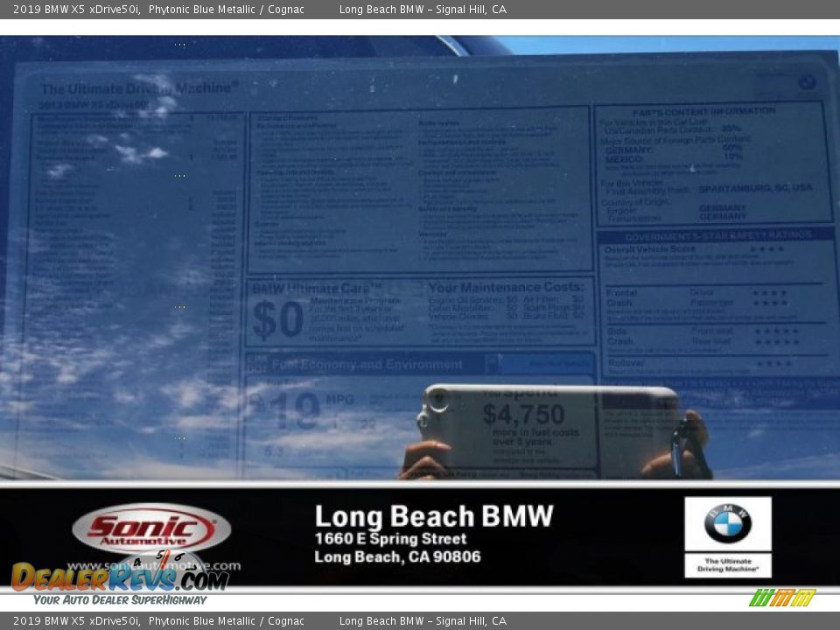This screenshot has width=840, height=630.
Task: Click the "Your Maintenance Costs:" heading
Action: tap(507, 287)
